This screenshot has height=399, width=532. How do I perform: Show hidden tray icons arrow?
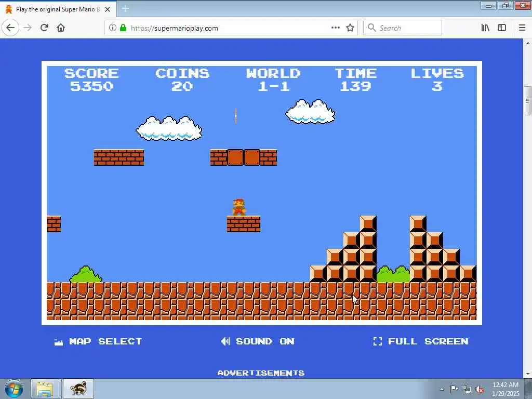442,390
